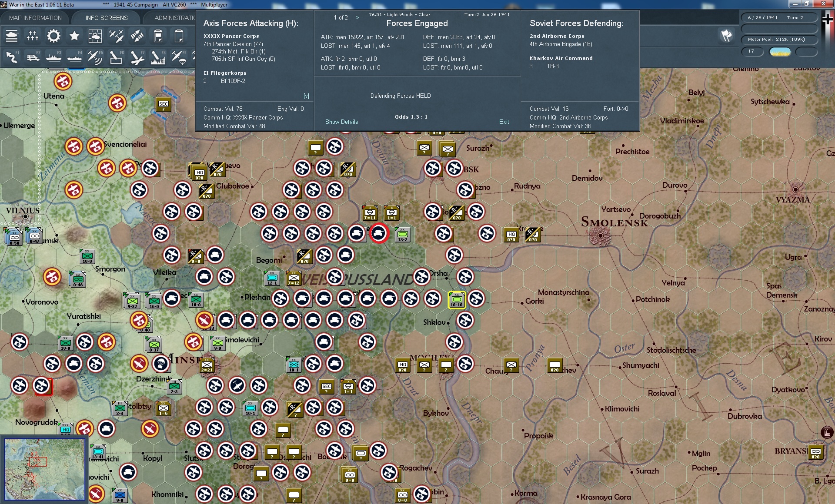Exit the combat report window
Viewport: 835px width, 504px height.
504,122
